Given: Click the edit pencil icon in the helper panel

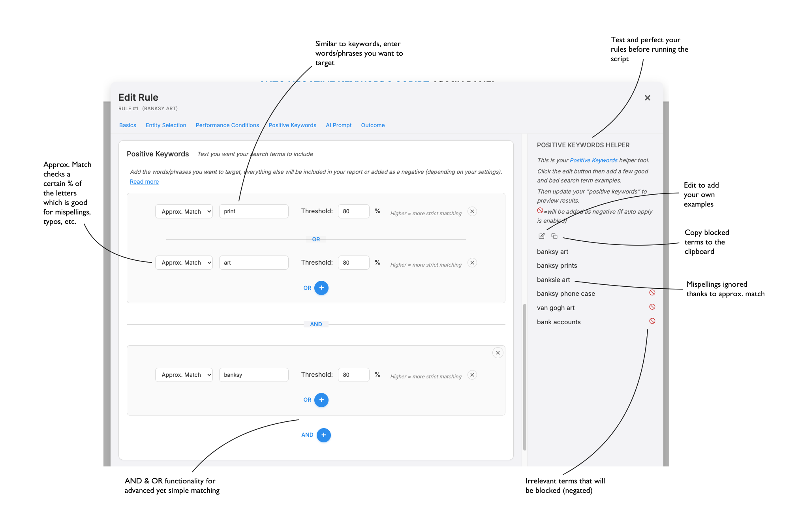Looking at the screenshot, I should pos(541,236).
